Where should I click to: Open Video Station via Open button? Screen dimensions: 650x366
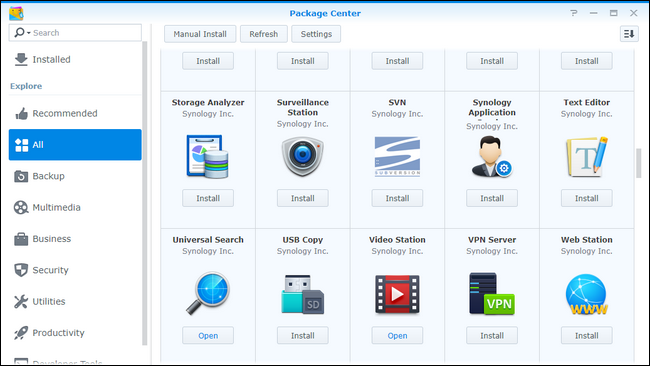397,335
